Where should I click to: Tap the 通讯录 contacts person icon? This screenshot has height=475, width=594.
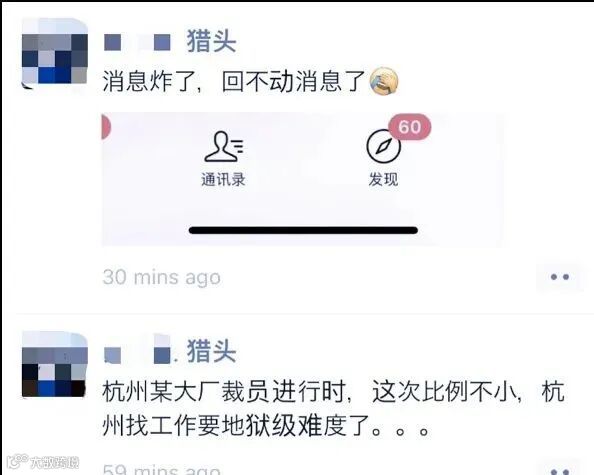[x=224, y=147]
